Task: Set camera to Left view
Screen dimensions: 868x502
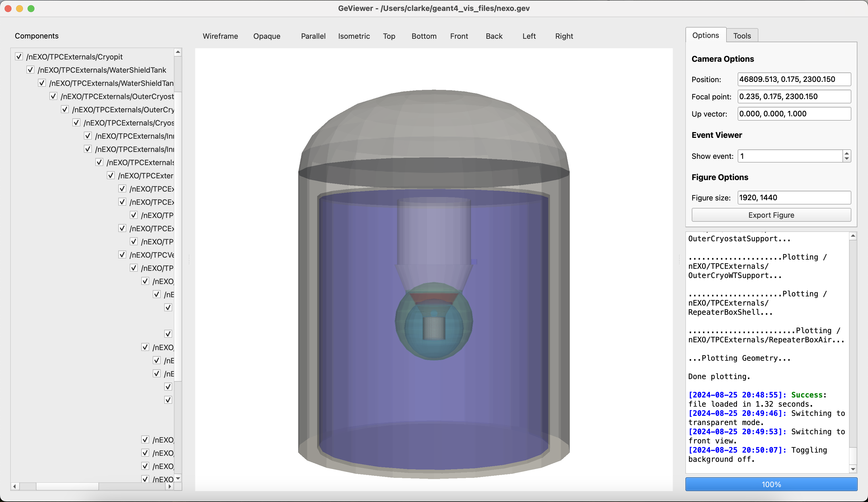Action: tap(529, 36)
